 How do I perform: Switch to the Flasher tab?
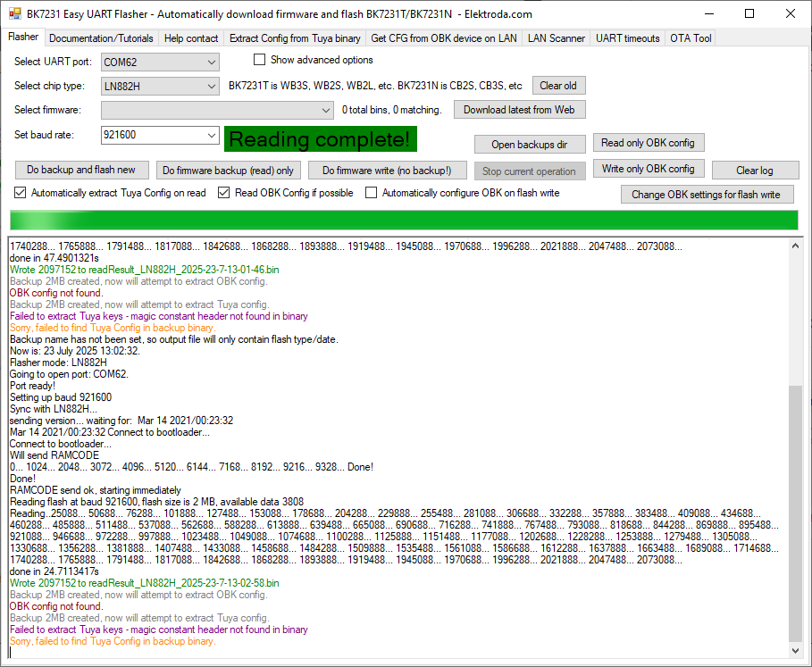[x=23, y=38]
